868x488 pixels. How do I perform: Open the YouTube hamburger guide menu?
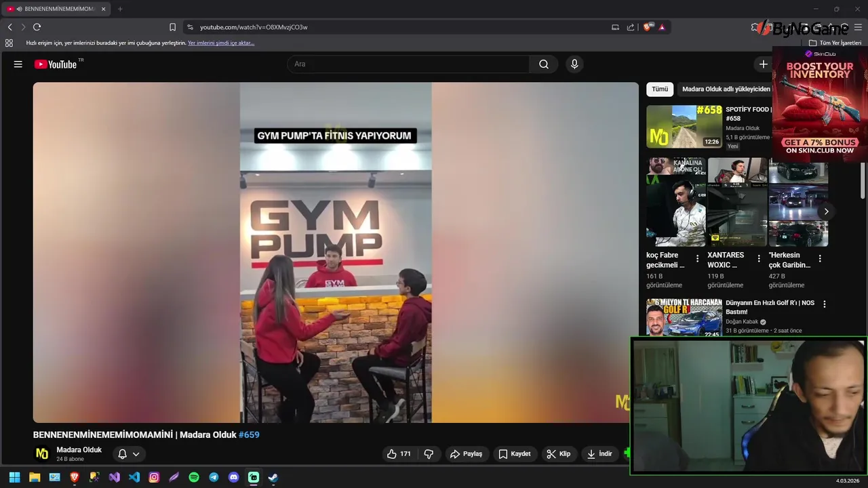tap(18, 64)
